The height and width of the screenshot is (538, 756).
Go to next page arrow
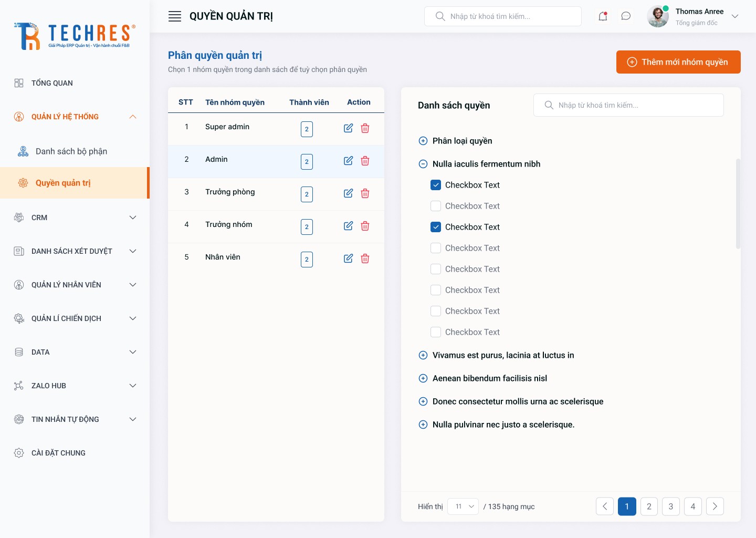pyautogui.click(x=715, y=506)
